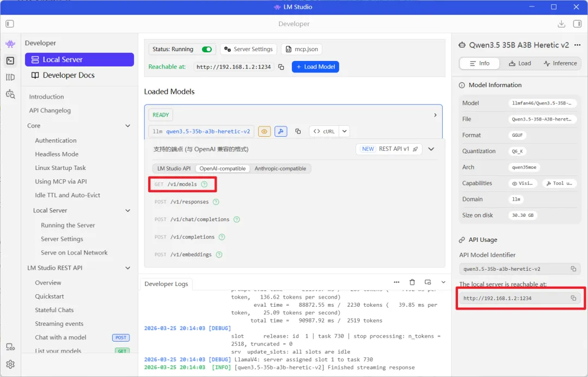The image size is (588, 377).
Task: Open model options three-dot menu
Action: pyautogui.click(x=577, y=45)
